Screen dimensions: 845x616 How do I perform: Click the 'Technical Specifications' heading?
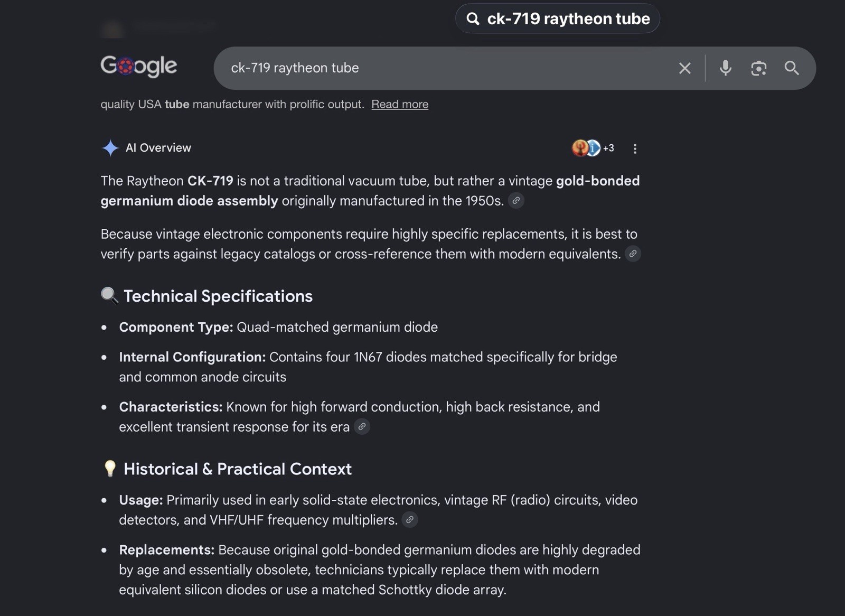point(218,296)
